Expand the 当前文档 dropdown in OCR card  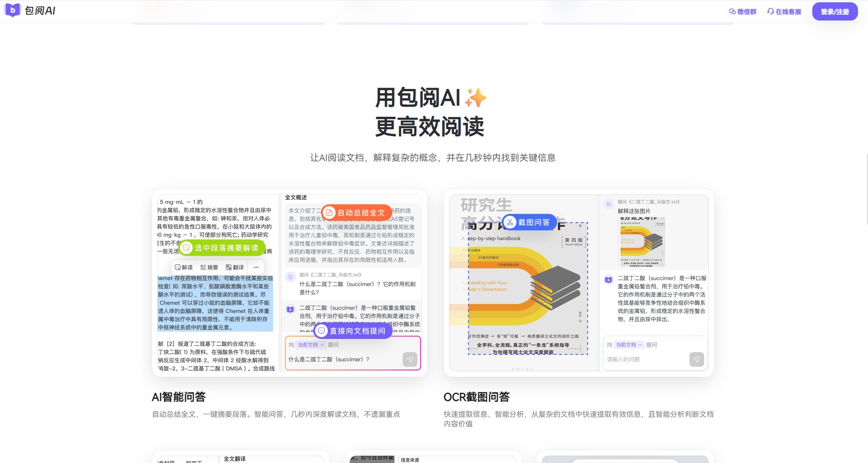coord(629,345)
